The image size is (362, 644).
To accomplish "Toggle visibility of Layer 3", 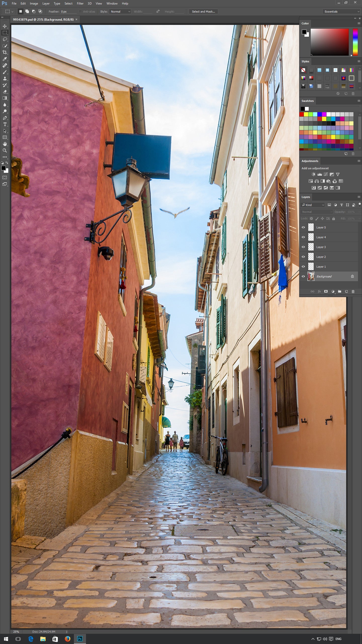I will tap(303, 247).
